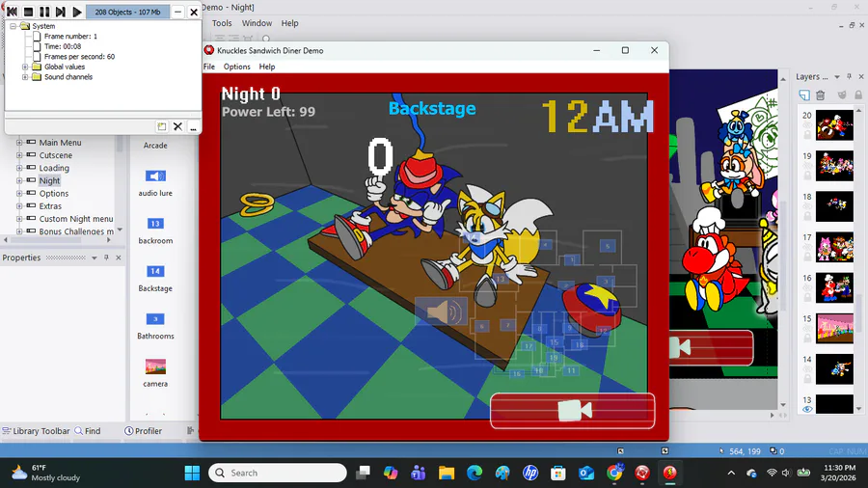Open Help menu in game window

(x=267, y=67)
